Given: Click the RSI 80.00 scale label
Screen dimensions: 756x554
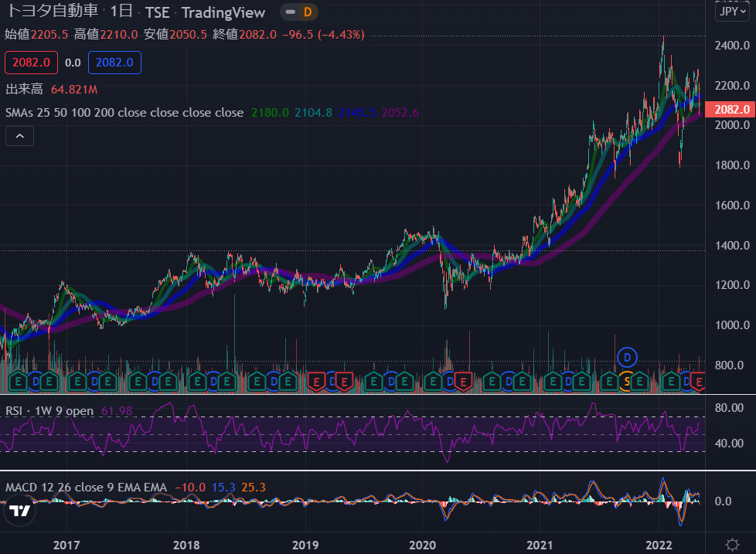Looking at the screenshot, I should 729,408.
